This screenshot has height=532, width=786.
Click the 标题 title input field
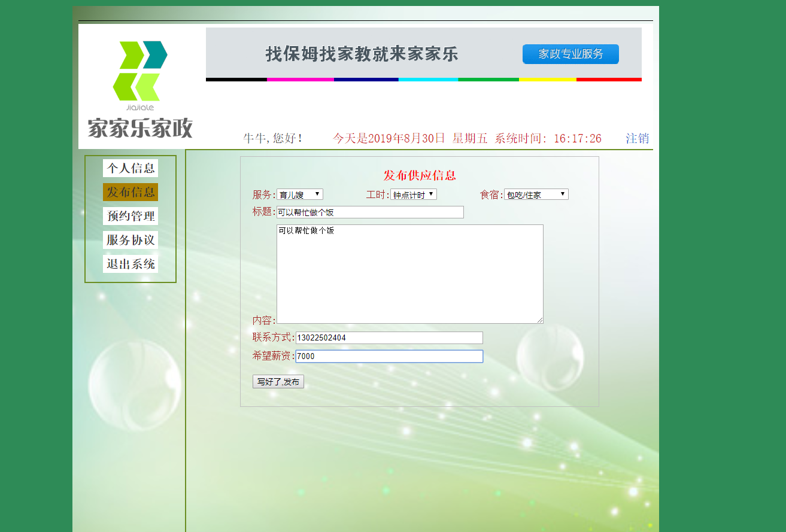coord(370,212)
